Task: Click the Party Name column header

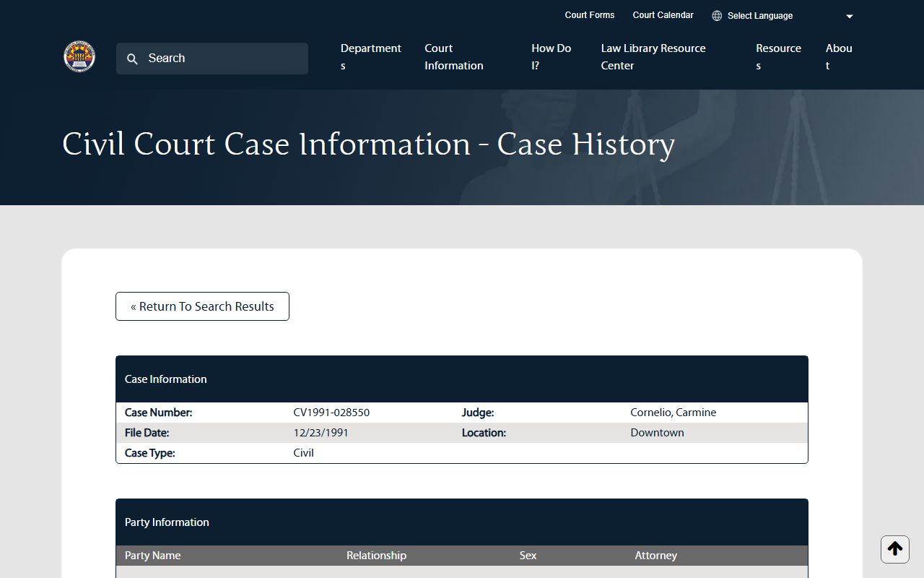Action: pos(152,556)
